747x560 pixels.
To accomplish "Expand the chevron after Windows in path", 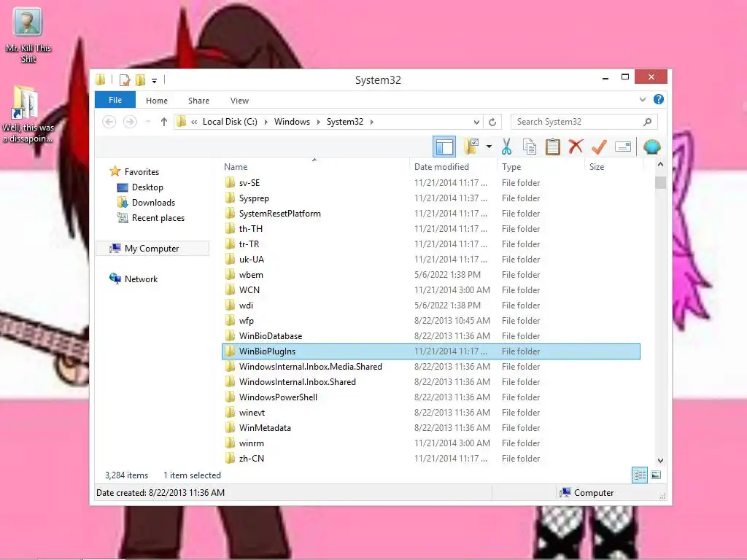I will (319, 122).
